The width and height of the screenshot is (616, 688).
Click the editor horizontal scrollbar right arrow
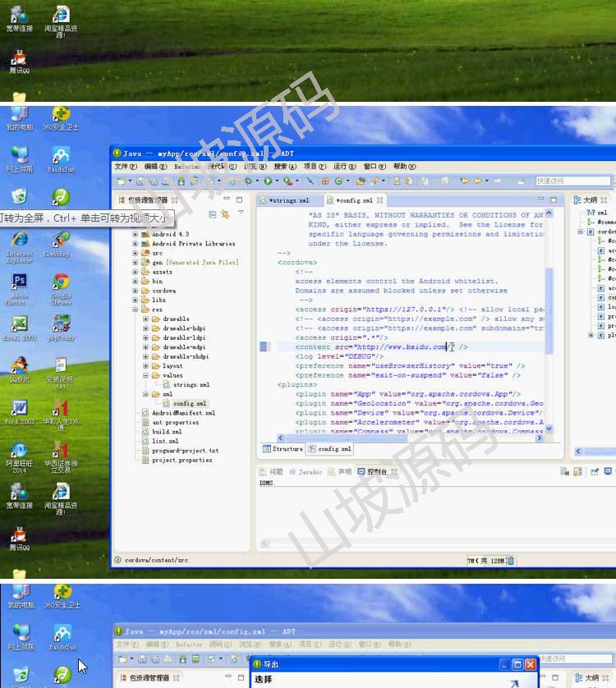[x=540, y=438]
